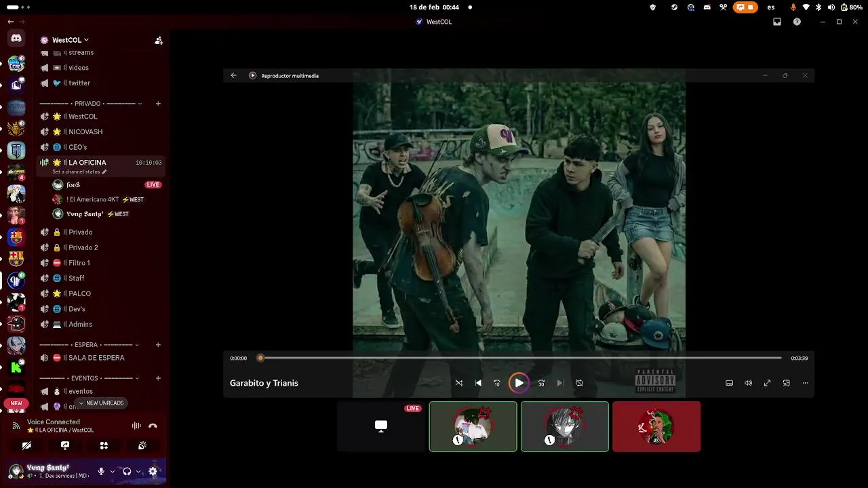The image size is (868, 488).
Task: Open soundboard icon in voice panel
Action: pyautogui.click(x=142, y=445)
